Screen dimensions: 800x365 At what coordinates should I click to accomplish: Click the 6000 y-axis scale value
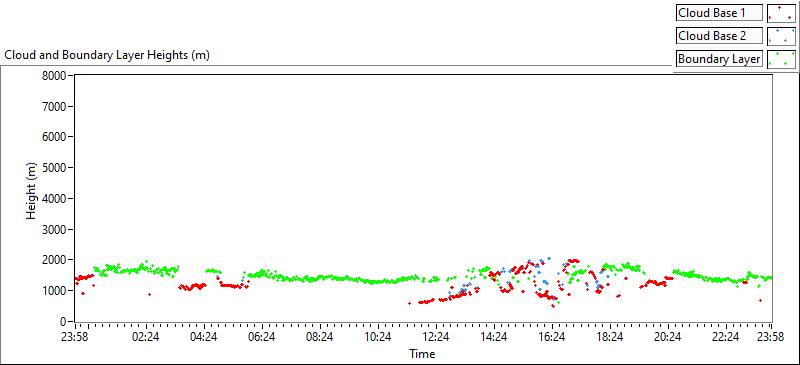[x=54, y=137]
